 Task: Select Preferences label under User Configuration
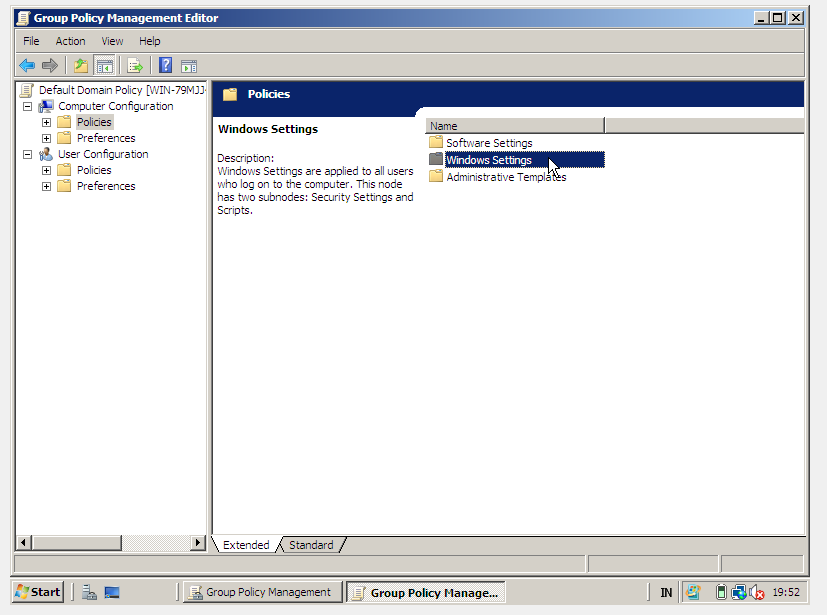(106, 186)
